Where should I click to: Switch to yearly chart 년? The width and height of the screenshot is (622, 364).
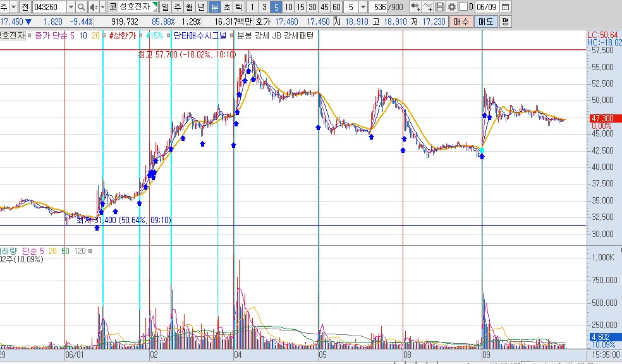pyautogui.click(x=201, y=7)
